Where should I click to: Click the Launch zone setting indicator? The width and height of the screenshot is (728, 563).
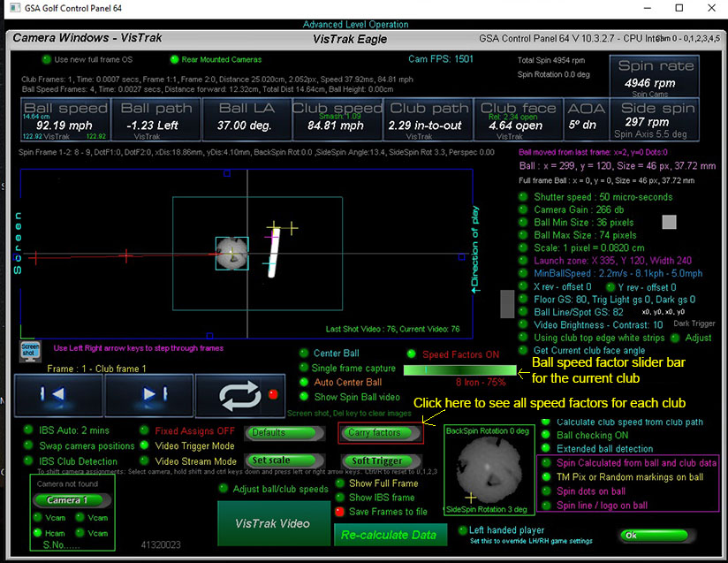tap(523, 261)
